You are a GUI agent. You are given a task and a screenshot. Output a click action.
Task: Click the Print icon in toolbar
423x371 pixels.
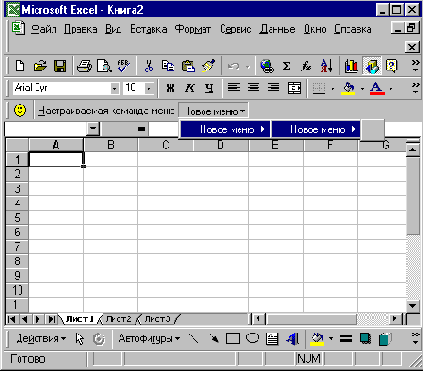click(x=84, y=66)
